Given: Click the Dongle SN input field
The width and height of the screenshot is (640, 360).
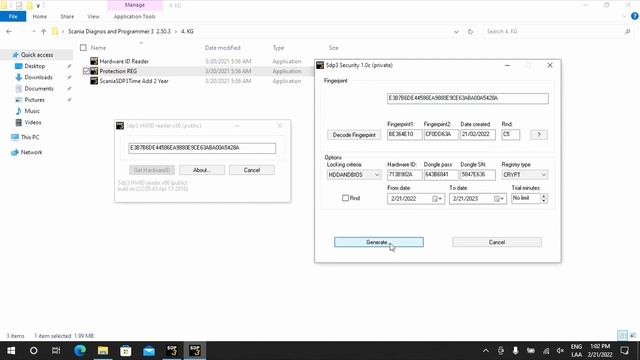Looking at the screenshot, I should click(x=478, y=175).
